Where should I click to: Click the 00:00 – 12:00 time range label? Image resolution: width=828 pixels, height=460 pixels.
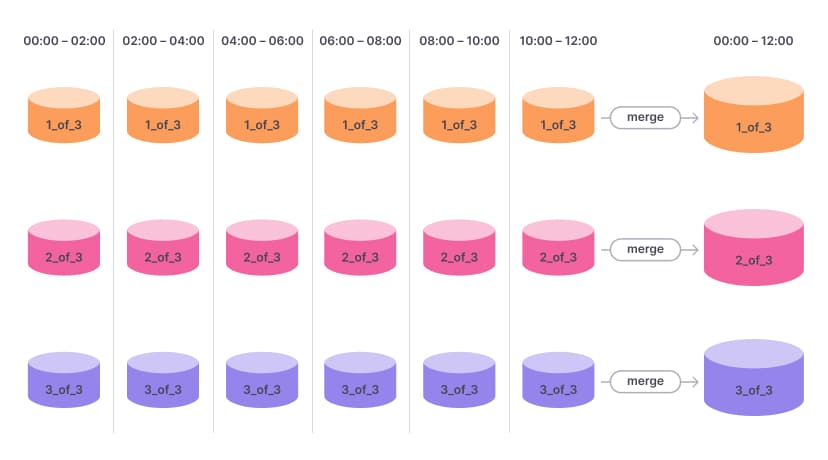click(x=753, y=41)
